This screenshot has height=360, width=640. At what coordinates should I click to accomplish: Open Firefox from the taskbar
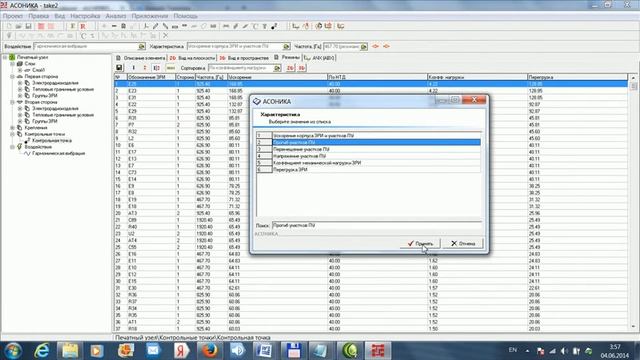[209, 351]
